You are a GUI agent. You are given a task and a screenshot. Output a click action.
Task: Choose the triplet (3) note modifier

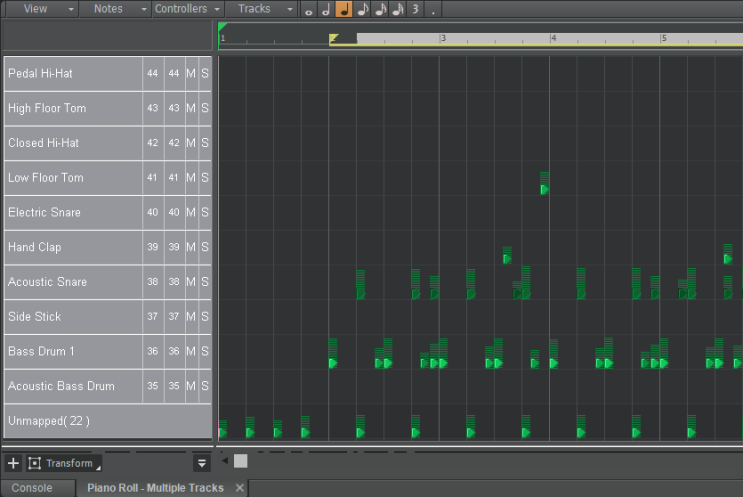[x=415, y=9]
